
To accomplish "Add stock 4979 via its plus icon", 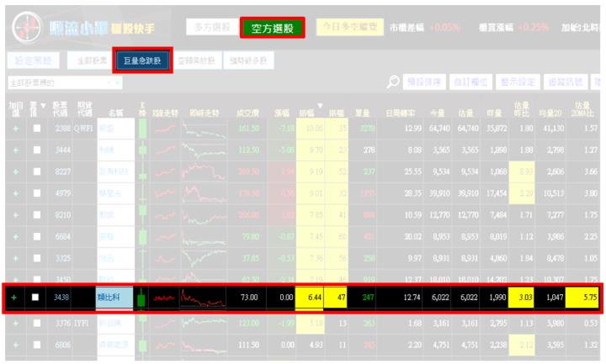I will 15,193.
